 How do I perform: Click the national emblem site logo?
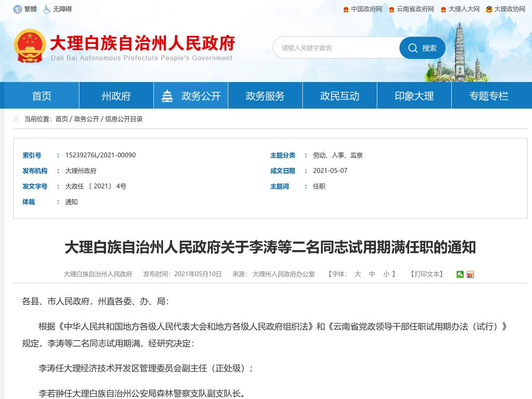(29, 46)
